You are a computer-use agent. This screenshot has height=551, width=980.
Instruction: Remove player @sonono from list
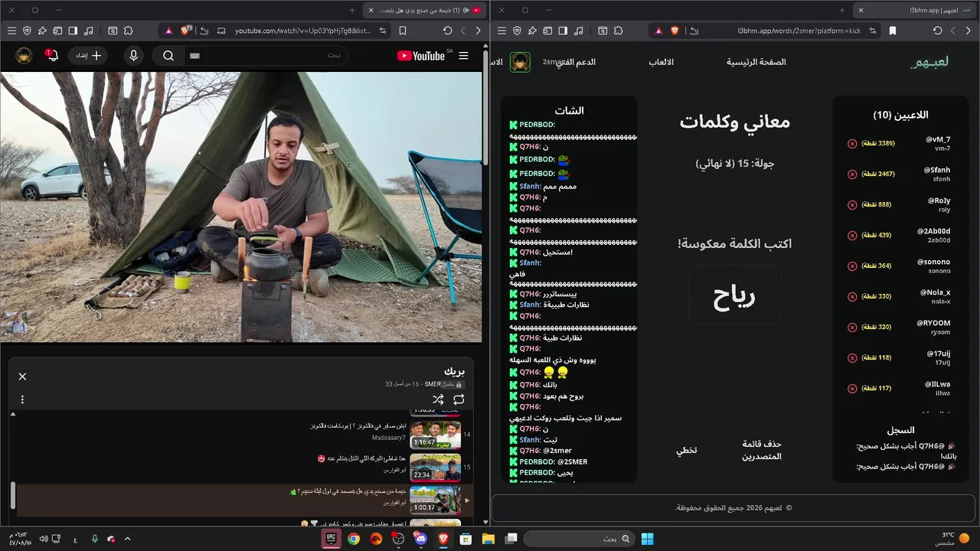pyautogui.click(x=852, y=266)
